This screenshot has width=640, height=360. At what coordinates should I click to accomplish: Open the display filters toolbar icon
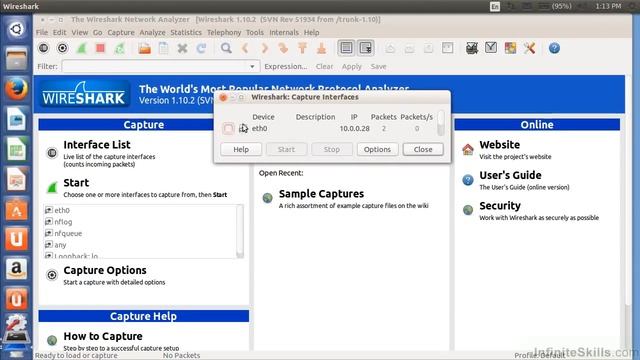[x=491, y=48]
